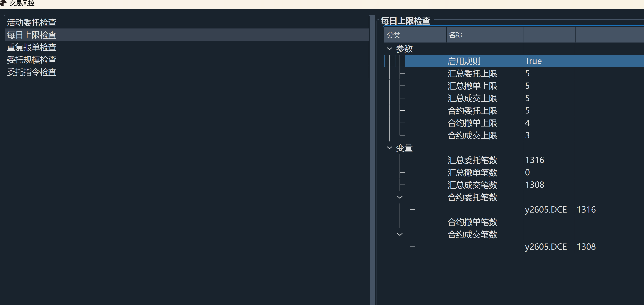The height and width of the screenshot is (305, 644).
Task: Select 活动委托检查 in the rule list
Action: (32, 22)
